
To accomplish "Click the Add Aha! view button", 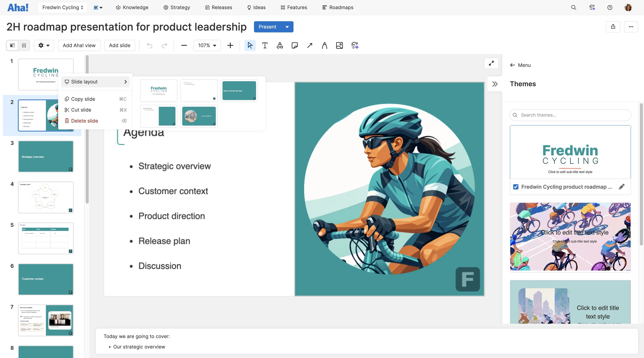I will point(79,45).
